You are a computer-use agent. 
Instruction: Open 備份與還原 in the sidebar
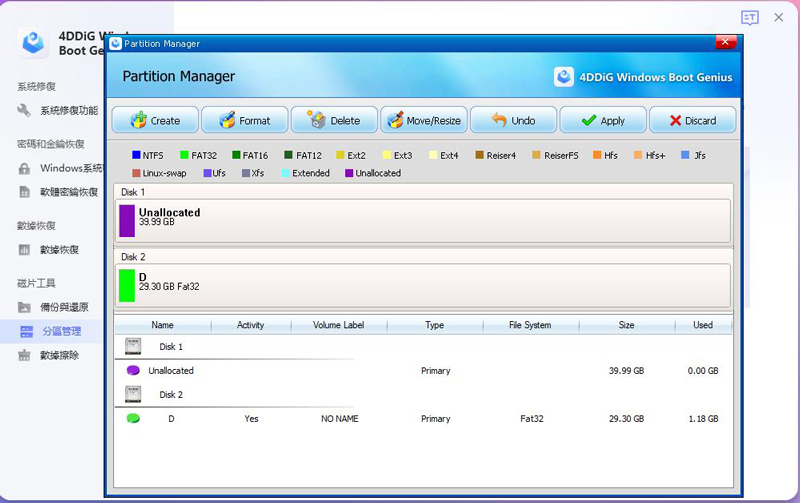(x=64, y=307)
